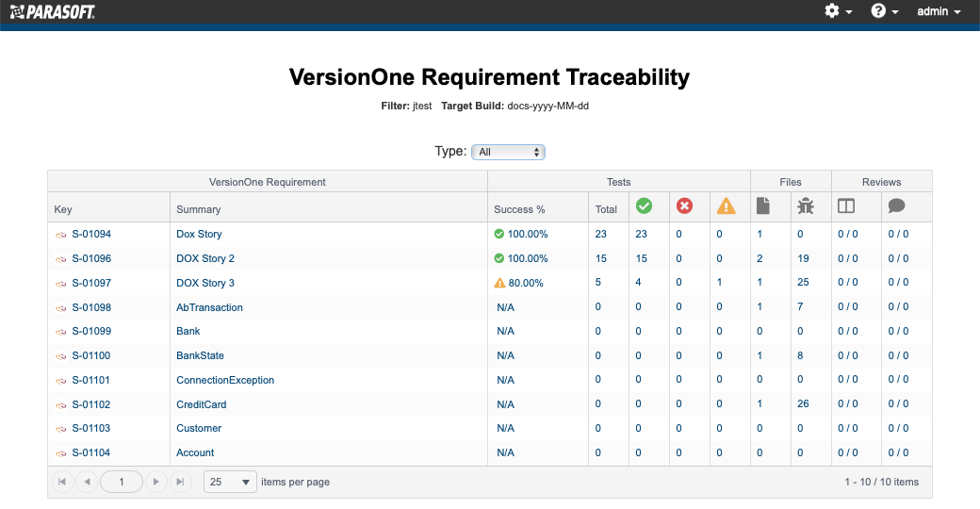The width and height of the screenshot is (980, 509).
Task: Open the ConnectionException summary link
Action: coord(225,380)
